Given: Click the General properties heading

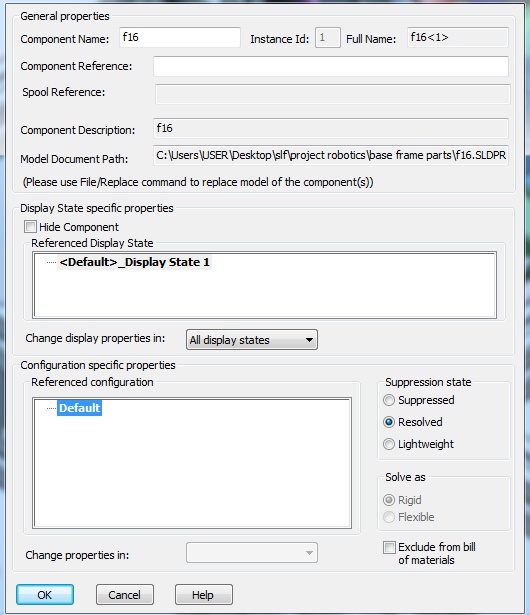Looking at the screenshot, I should pos(65,16).
